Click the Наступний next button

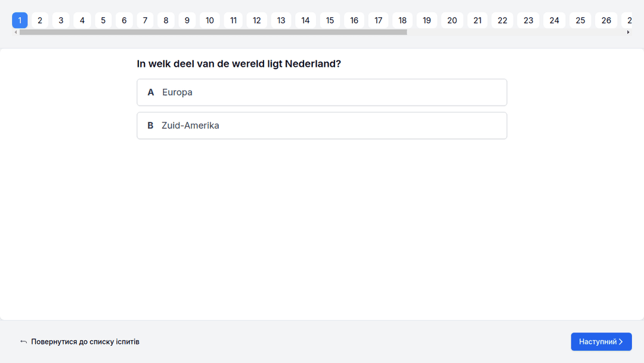point(600,342)
